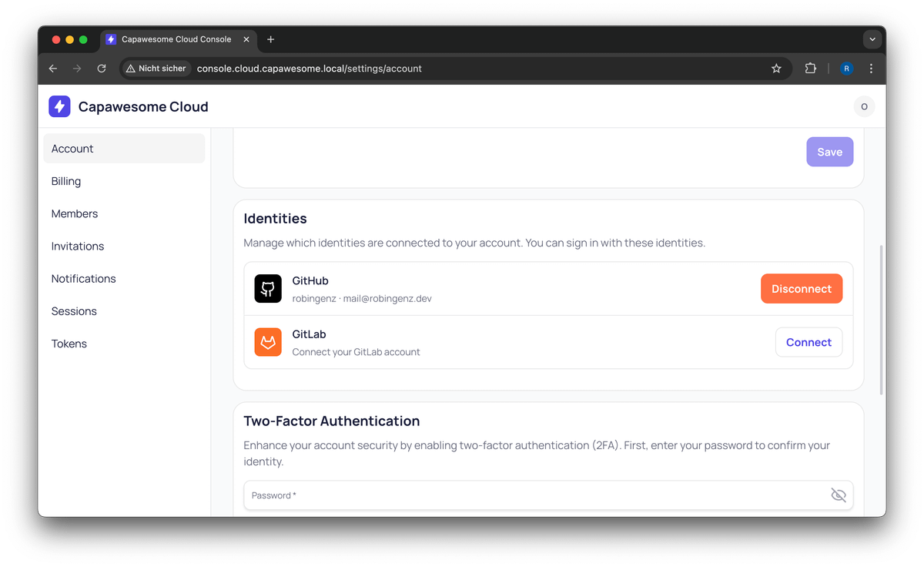
Task: Connect your GitLab account
Action: click(808, 342)
